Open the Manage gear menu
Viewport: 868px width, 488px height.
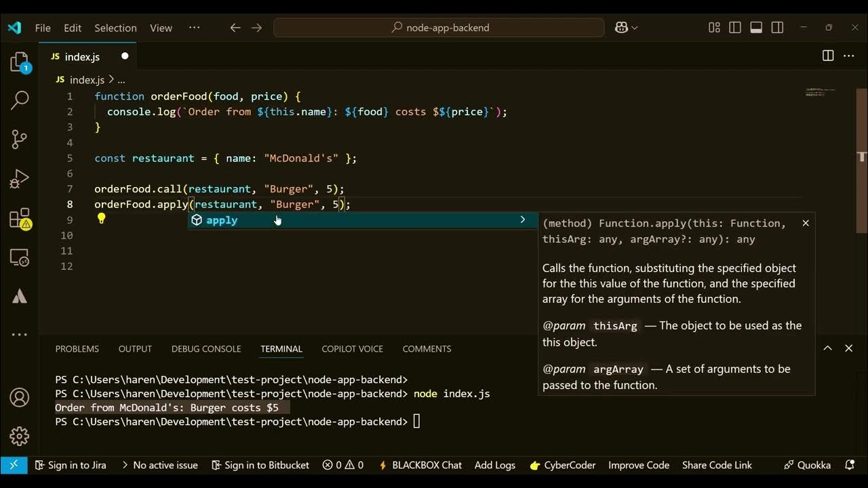(20, 436)
